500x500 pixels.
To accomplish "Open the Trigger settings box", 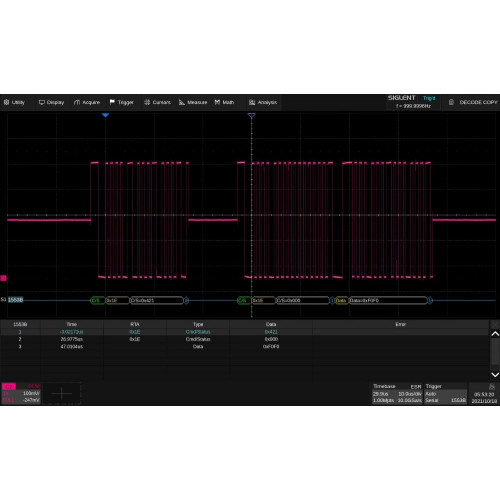I will tap(445, 394).
